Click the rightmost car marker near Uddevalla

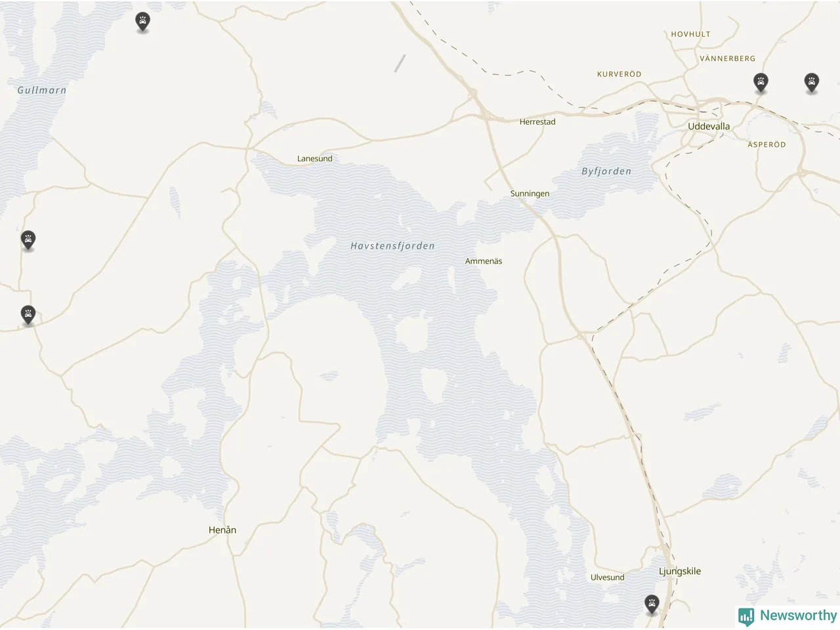pyautogui.click(x=812, y=83)
